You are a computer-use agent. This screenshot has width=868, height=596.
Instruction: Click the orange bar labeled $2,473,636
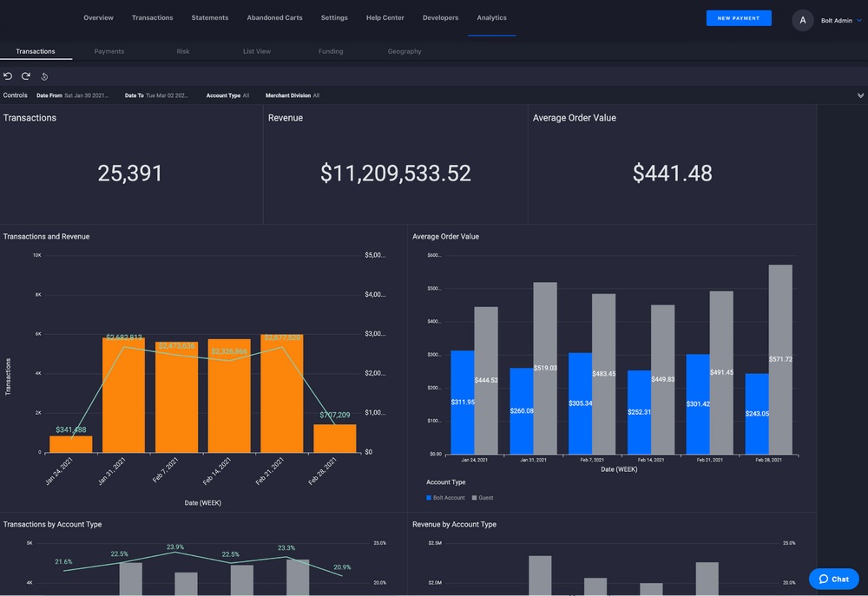[176, 397]
